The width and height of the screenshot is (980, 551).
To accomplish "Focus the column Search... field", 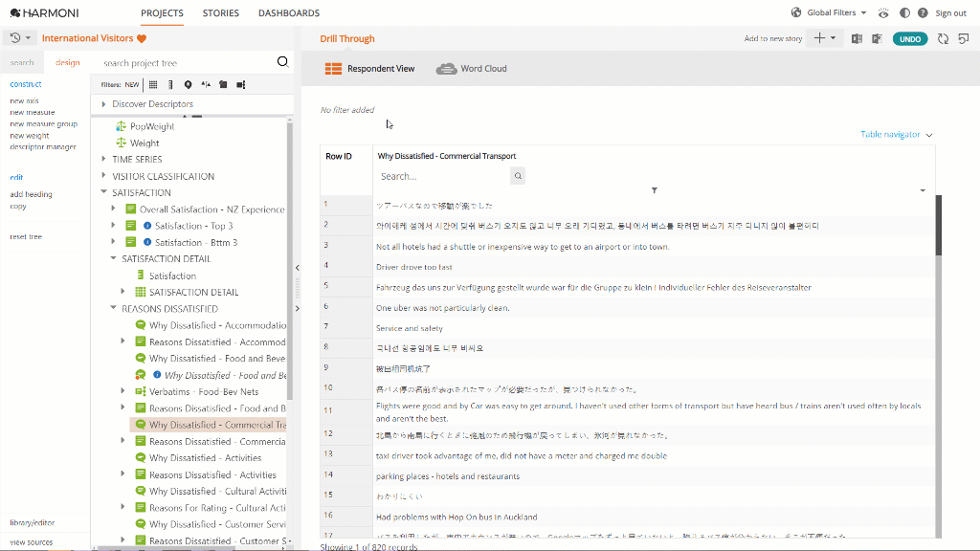I will 443,176.
